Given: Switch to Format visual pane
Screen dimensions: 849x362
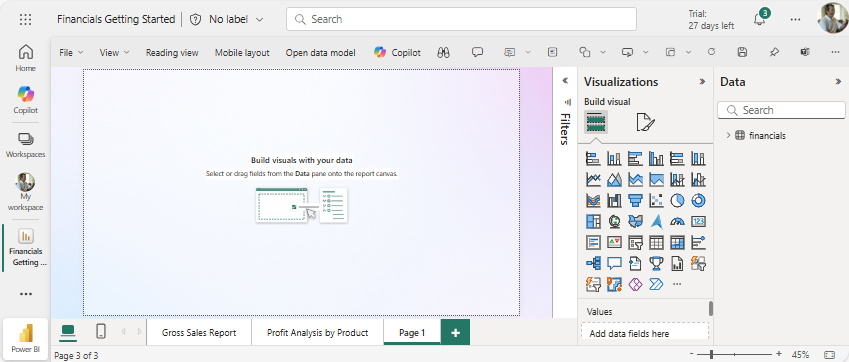Looking at the screenshot, I should tap(645, 122).
